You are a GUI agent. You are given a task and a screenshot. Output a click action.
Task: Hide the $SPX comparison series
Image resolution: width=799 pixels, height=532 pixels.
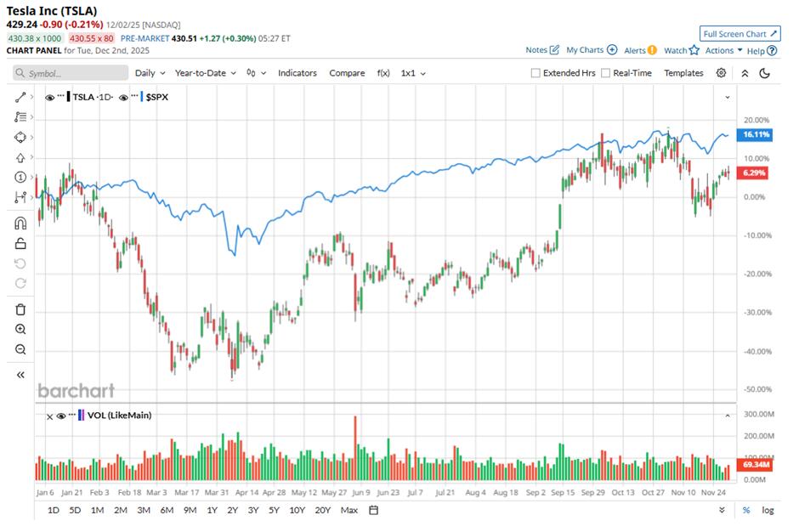[x=122, y=97]
